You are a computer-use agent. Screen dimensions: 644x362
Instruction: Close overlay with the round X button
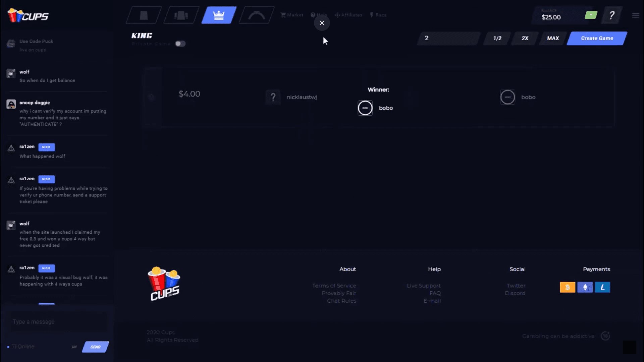tap(322, 23)
